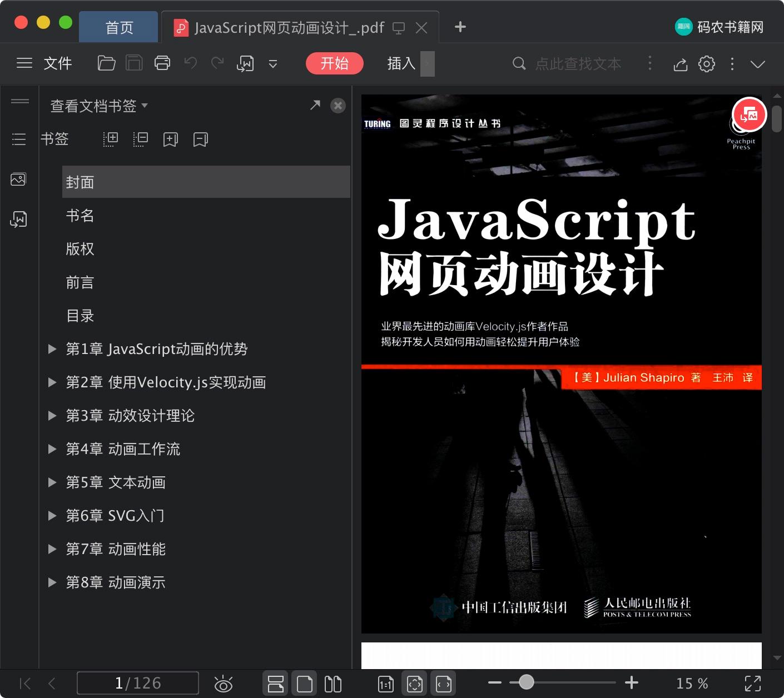Expand 第6章 SVG入门 bookmark

click(52, 516)
